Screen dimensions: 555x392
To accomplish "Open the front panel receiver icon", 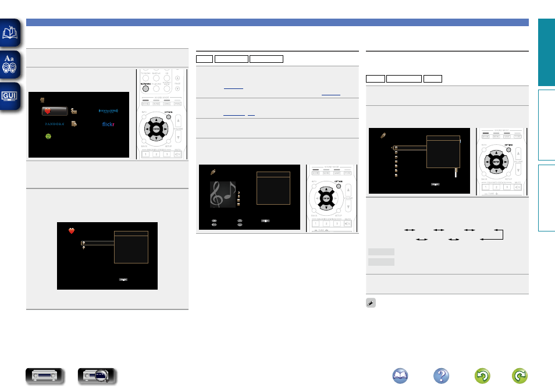I will pyautogui.click(x=45, y=376).
